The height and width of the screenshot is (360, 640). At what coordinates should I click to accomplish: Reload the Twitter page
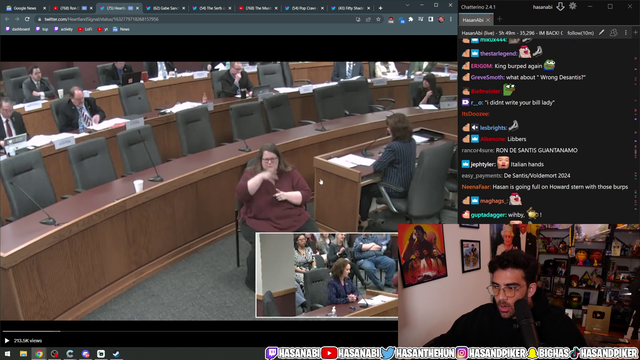tap(27, 19)
